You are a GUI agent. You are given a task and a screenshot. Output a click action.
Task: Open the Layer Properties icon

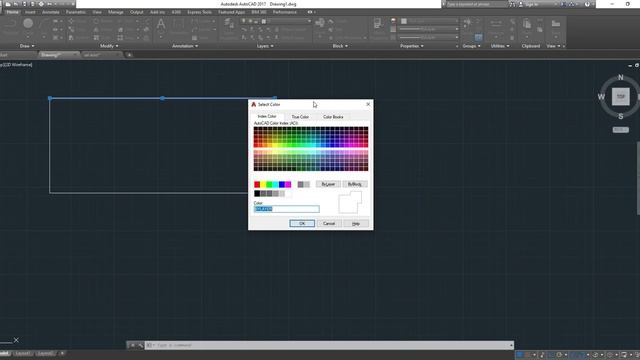(x=229, y=24)
